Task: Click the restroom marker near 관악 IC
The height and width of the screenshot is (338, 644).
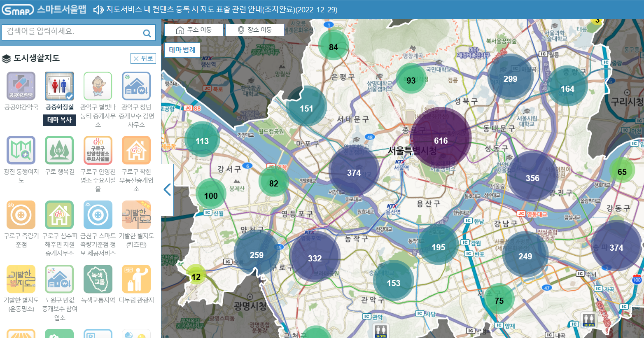Action: (x=380, y=331)
